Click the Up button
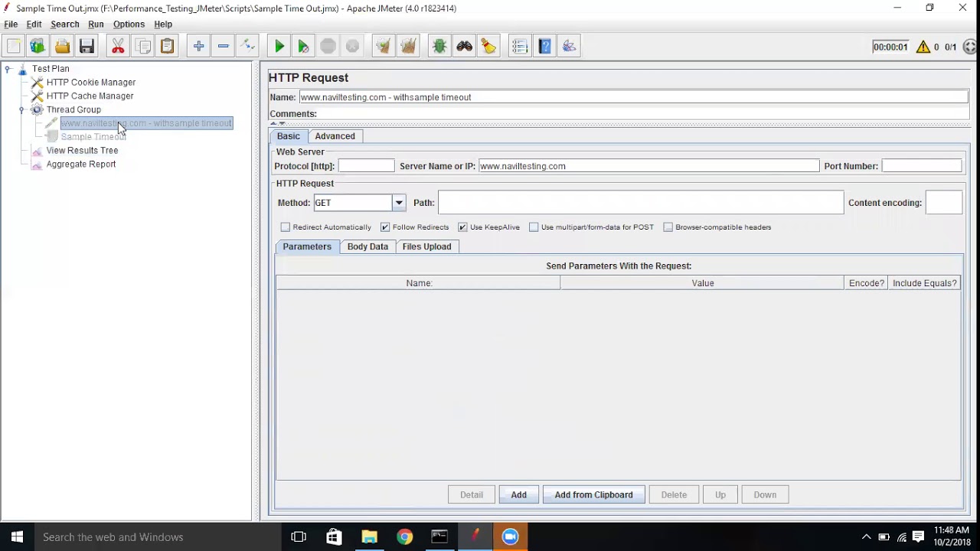980x551 pixels. [x=720, y=495]
